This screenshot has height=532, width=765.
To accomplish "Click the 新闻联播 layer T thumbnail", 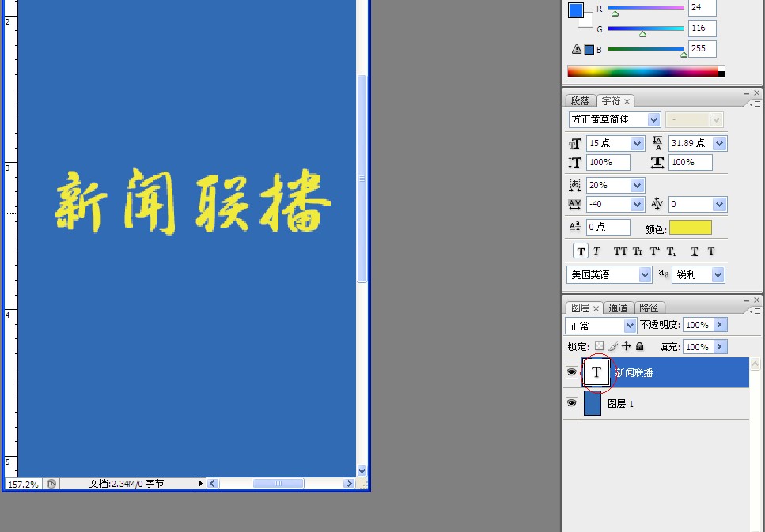I will [596, 372].
